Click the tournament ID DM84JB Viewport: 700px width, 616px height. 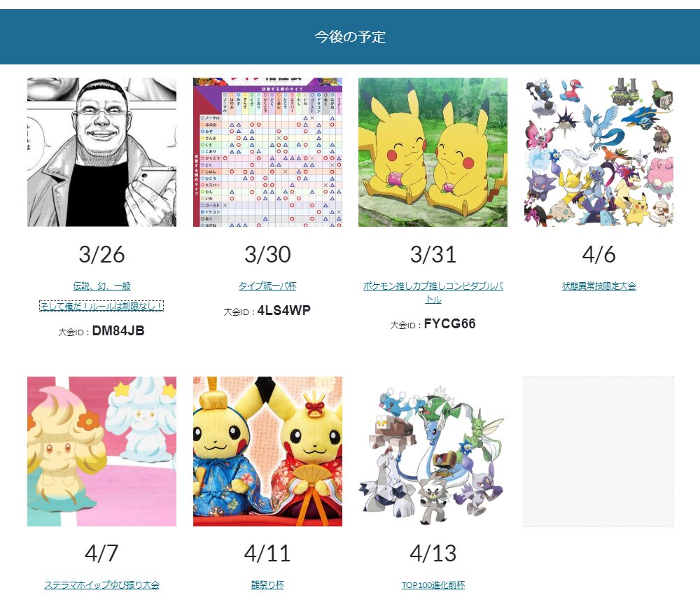(118, 331)
